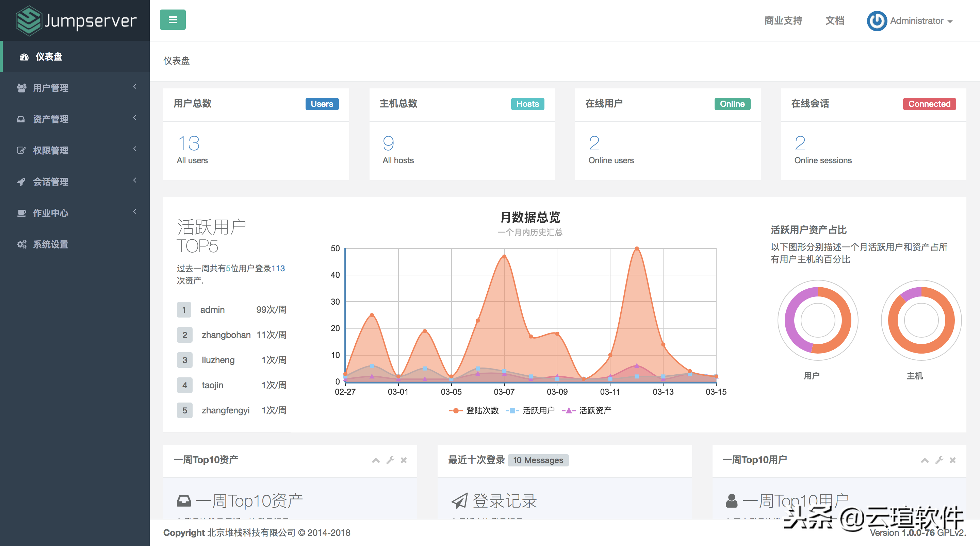980x546 pixels.
Task: Collapse the 一周Top10用户 panel
Action: coord(925,460)
